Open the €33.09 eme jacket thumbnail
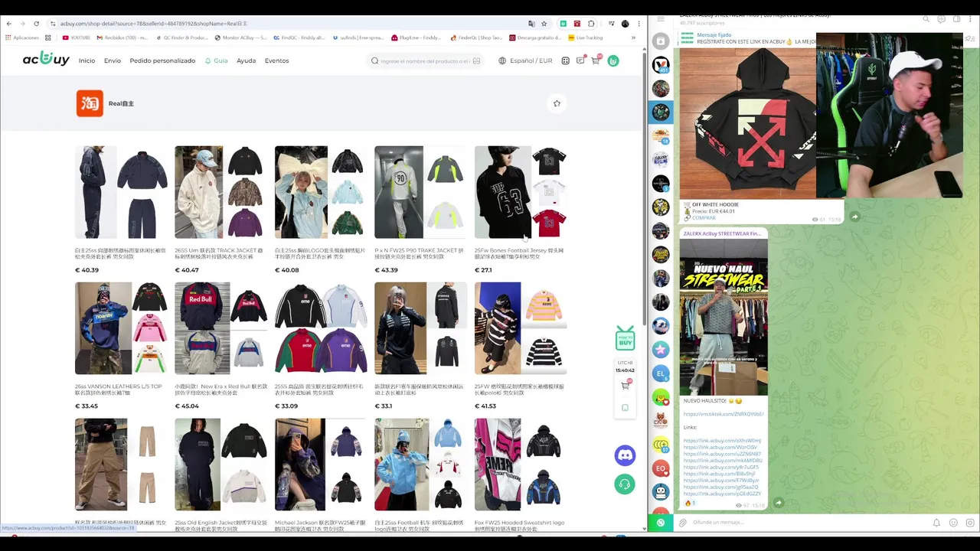Screen dimensions: 980x551 (321, 328)
